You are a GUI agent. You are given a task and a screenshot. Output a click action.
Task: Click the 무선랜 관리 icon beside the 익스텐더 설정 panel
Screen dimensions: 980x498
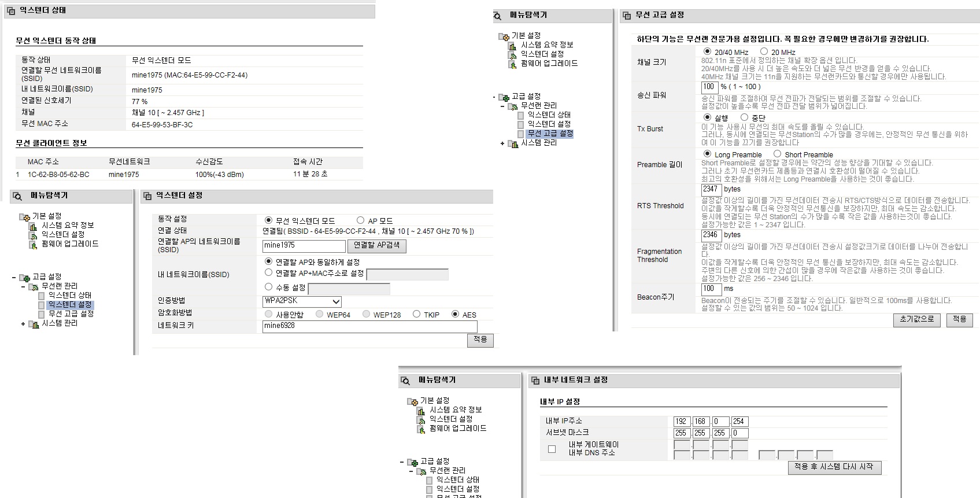pos(34,286)
